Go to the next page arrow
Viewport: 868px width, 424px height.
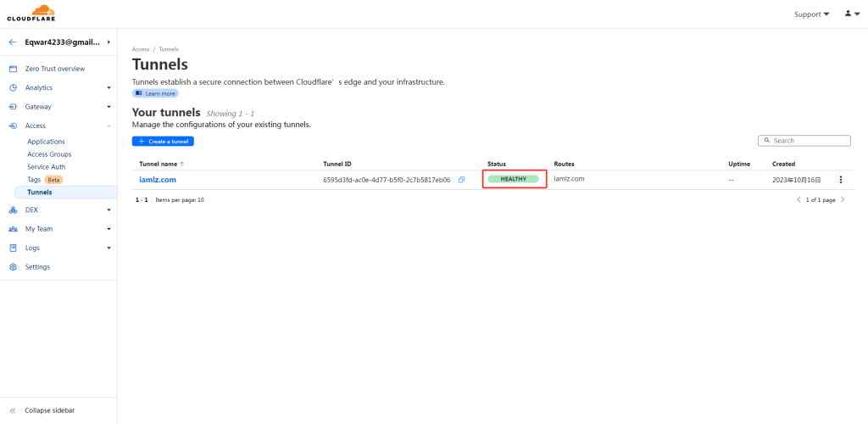point(843,199)
